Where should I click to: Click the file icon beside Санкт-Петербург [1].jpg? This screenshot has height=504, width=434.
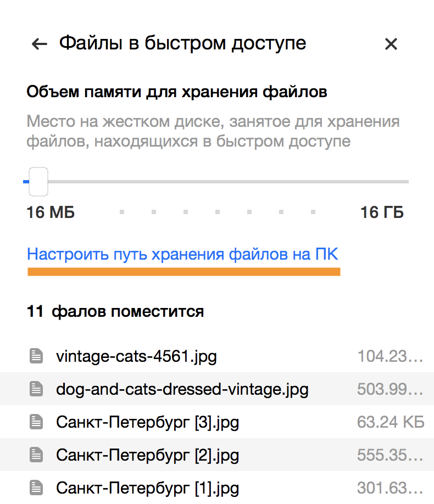[x=36, y=487]
